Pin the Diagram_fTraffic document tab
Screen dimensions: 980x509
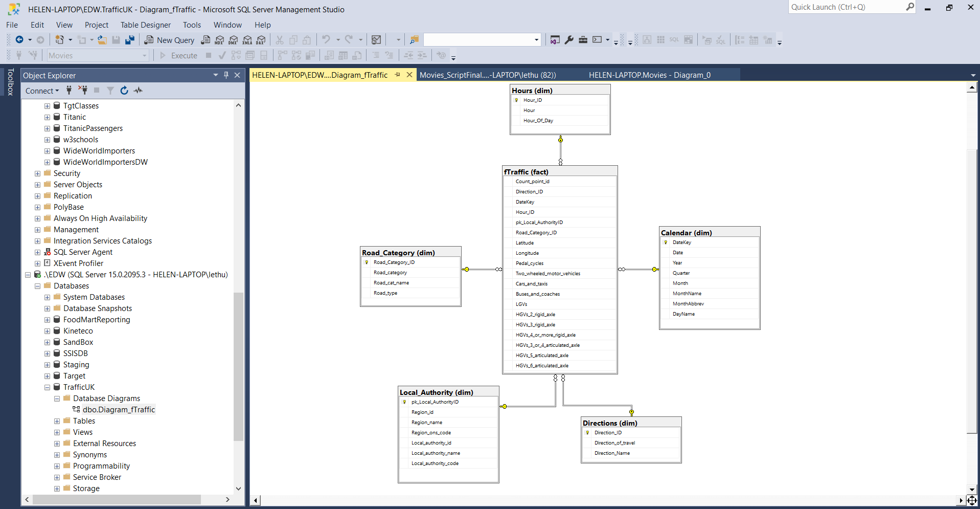click(x=397, y=75)
